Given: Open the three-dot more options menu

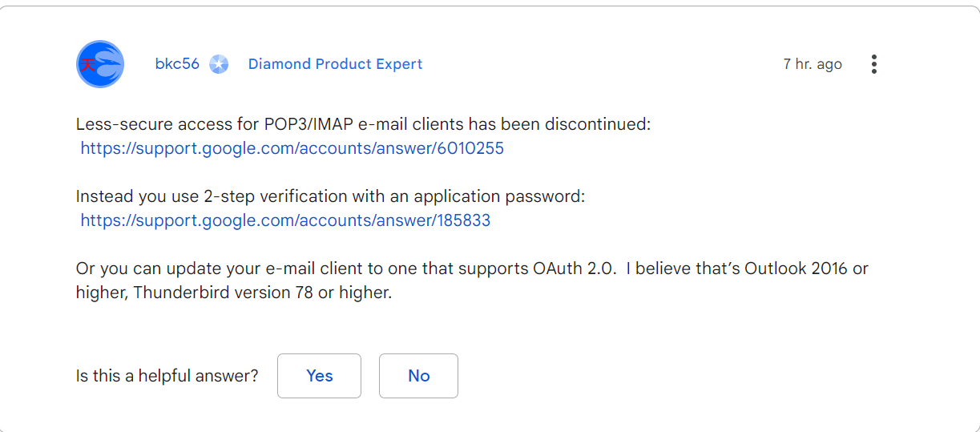Looking at the screenshot, I should coord(873,64).
